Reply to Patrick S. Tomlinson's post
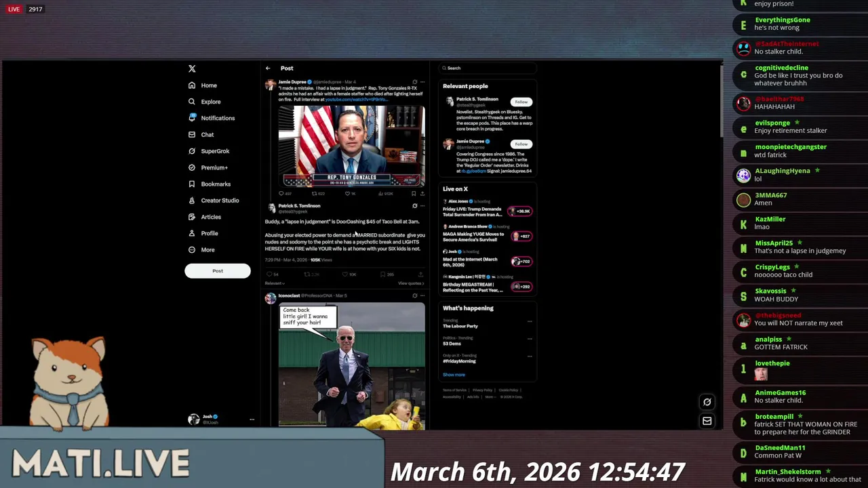Viewport: 868px width, 488px height. tap(272, 274)
